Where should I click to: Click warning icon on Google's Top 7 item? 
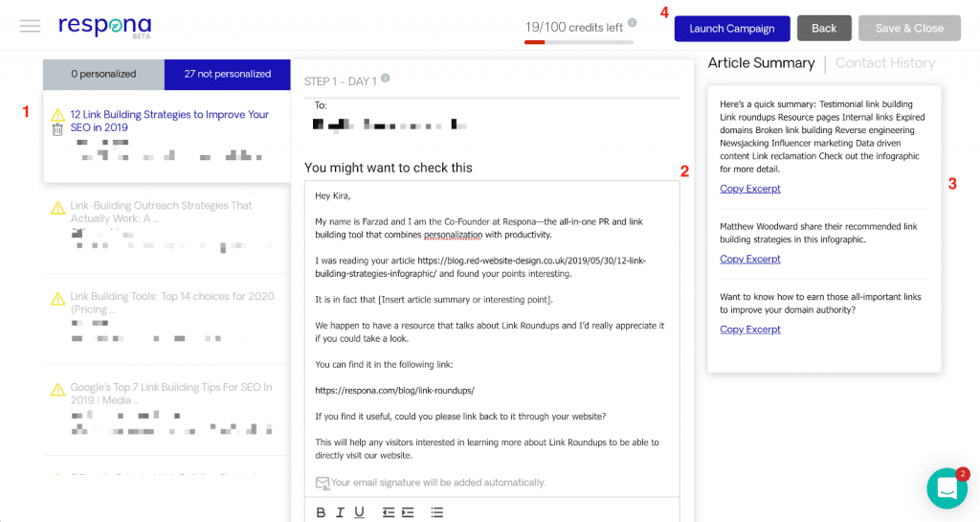click(x=57, y=390)
